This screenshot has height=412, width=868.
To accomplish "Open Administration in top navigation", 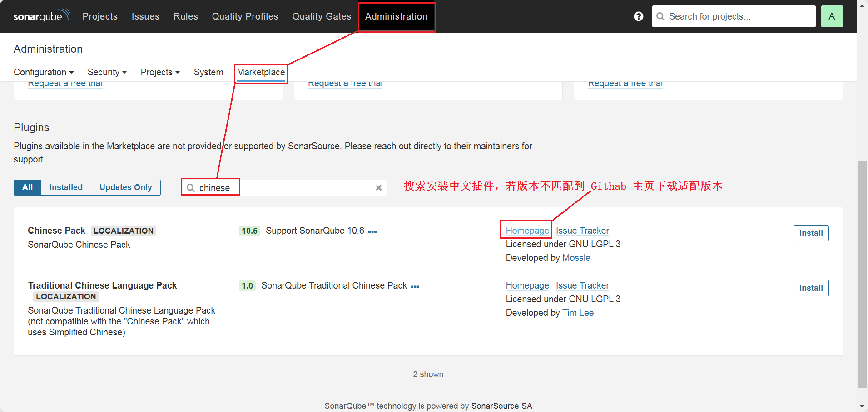I will [x=396, y=16].
